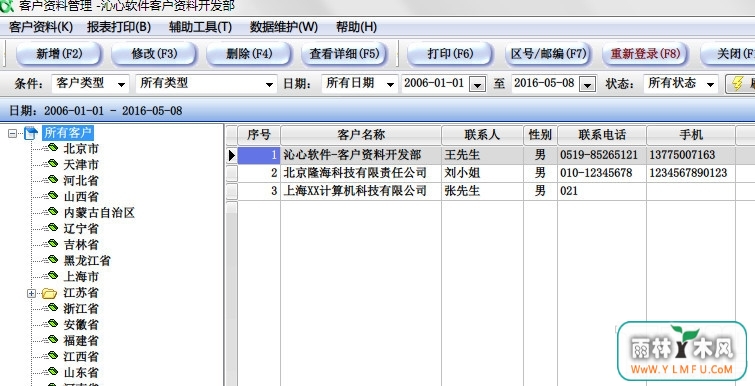This screenshot has width=755, height=386.
Task: Click the folder icon beside 江苏省
Action: [49, 293]
